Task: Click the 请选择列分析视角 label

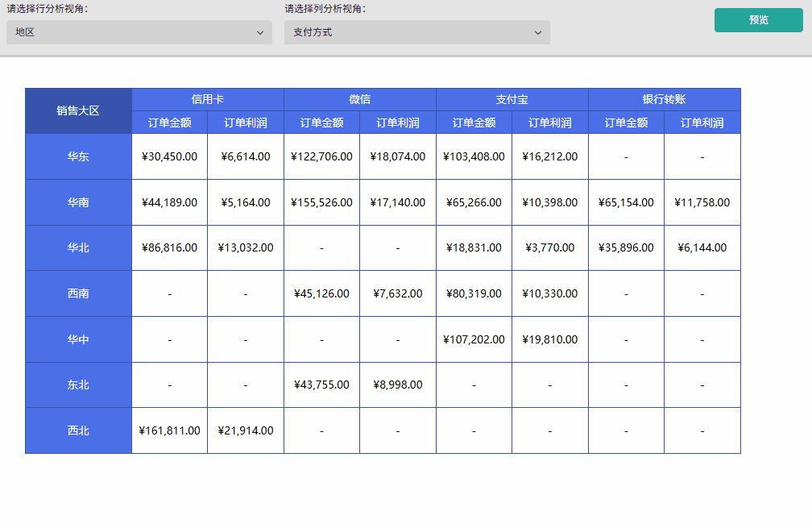Action: (325, 9)
